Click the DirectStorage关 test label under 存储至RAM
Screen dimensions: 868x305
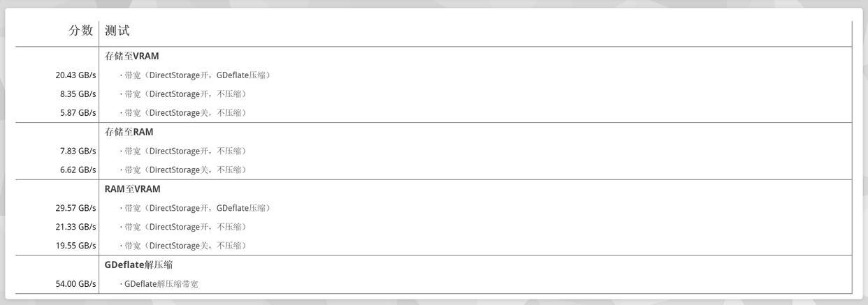coord(186,170)
